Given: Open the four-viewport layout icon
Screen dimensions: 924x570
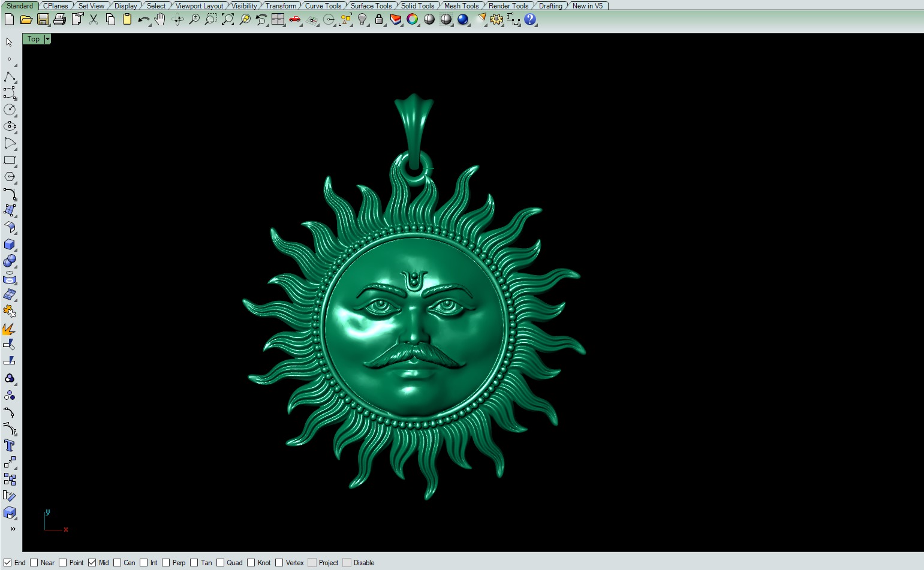Looking at the screenshot, I should click(278, 19).
